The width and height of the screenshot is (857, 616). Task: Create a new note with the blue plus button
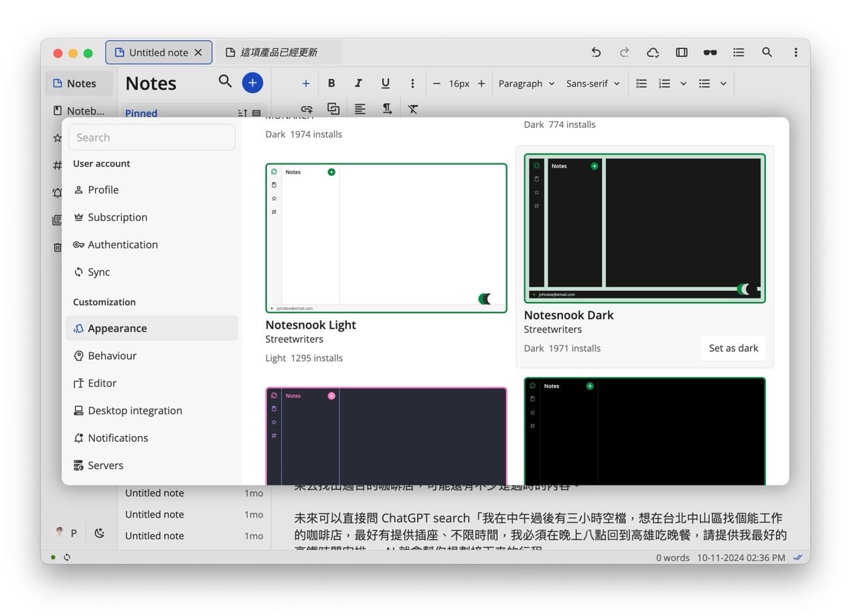pos(252,83)
